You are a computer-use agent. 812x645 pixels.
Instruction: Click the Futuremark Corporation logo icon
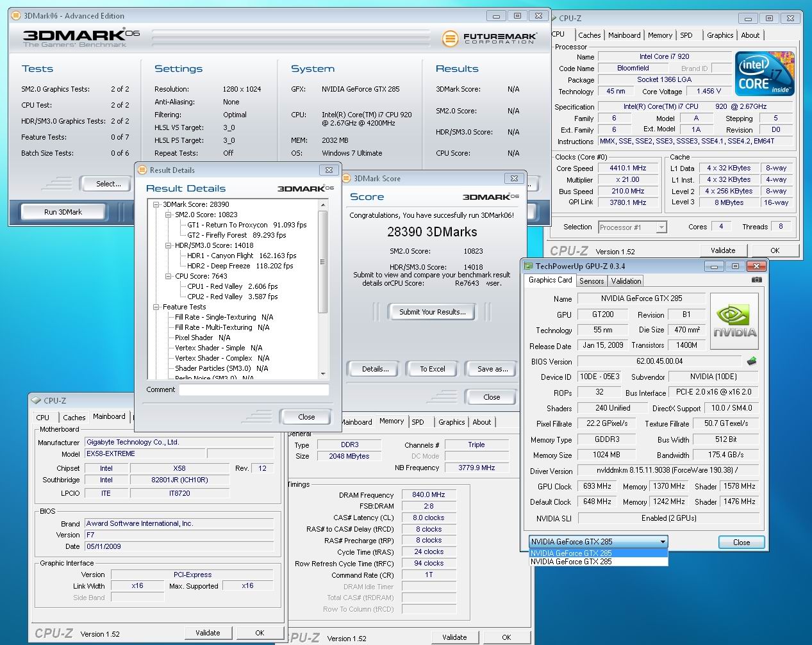tap(450, 38)
